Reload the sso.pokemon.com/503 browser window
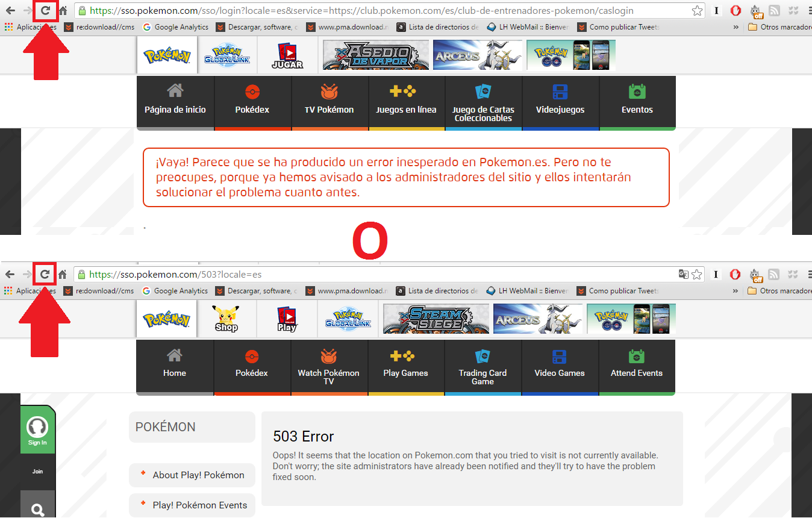The height and width of the screenshot is (518, 812). pyautogui.click(x=45, y=274)
